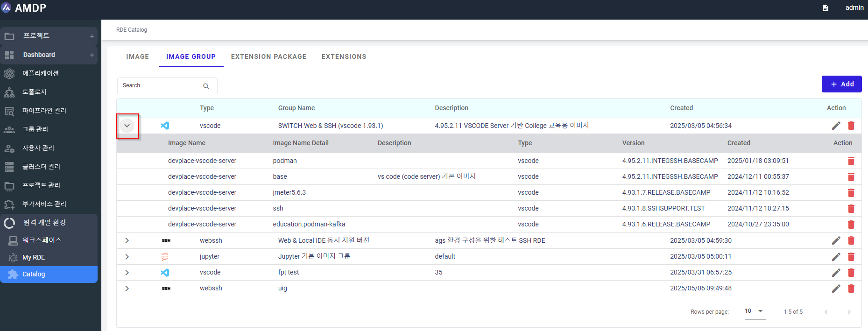Open 사용자 관리 in the sidebar
The image size is (868, 331).
click(x=49, y=148)
